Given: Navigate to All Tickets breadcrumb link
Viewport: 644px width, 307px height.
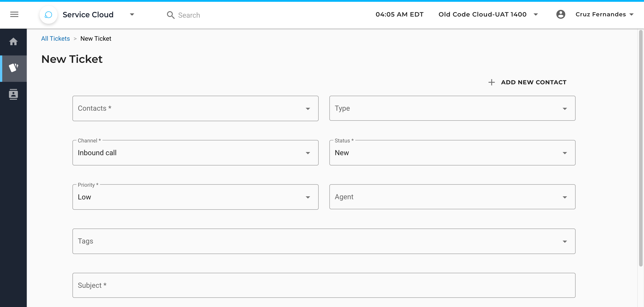Looking at the screenshot, I should 55,38.
